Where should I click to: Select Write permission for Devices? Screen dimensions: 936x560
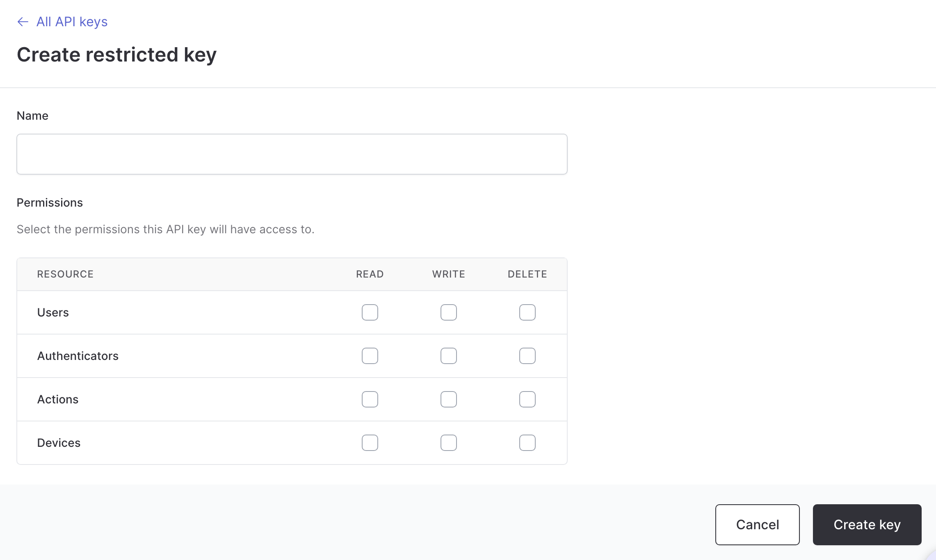coord(448,443)
